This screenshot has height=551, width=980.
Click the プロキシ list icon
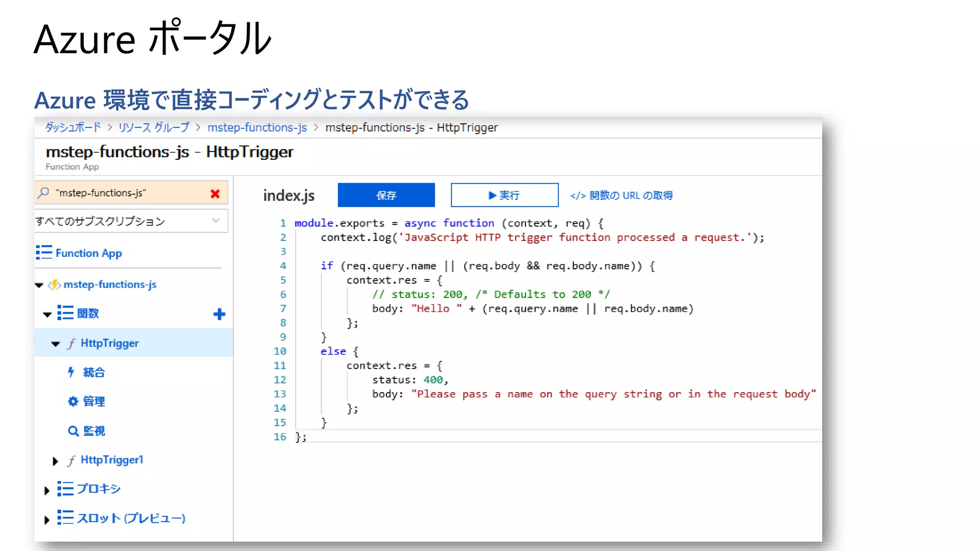click(x=66, y=489)
